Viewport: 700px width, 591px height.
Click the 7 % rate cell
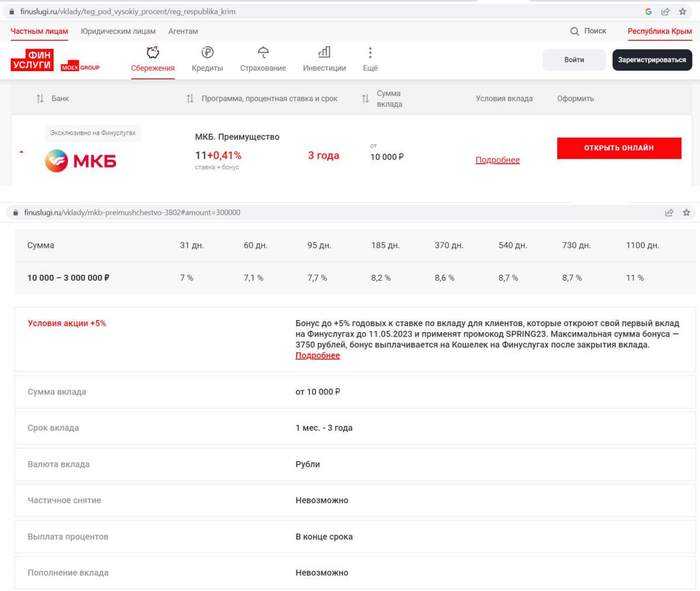pos(186,278)
